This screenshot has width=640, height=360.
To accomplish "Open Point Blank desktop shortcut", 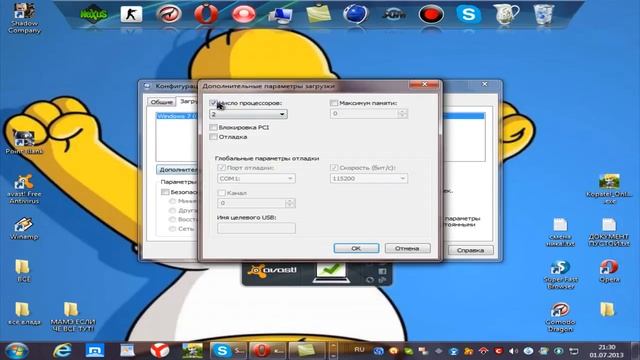I will pyautogui.click(x=24, y=142).
